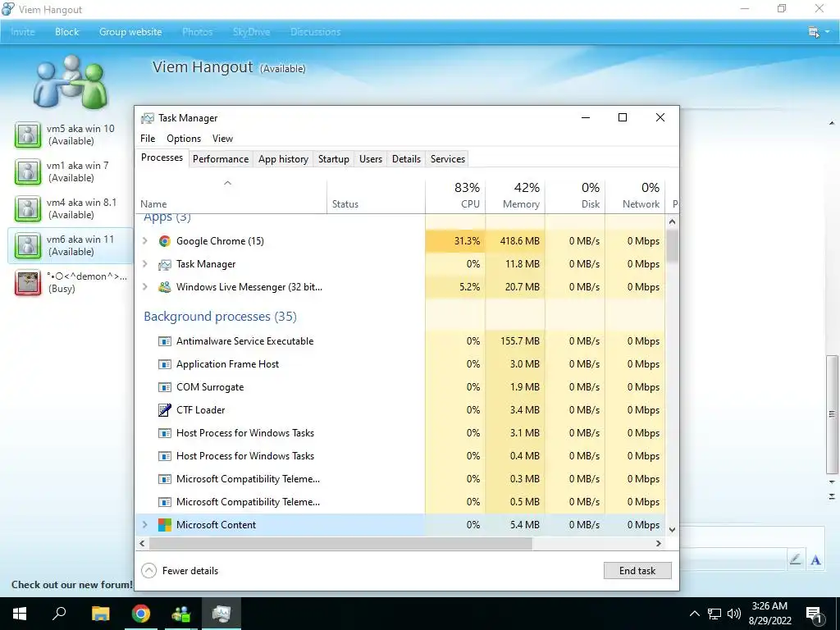Select the CTF Loader row text
The height and width of the screenshot is (630, 840).
pyautogui.click(x=200, y=410)
